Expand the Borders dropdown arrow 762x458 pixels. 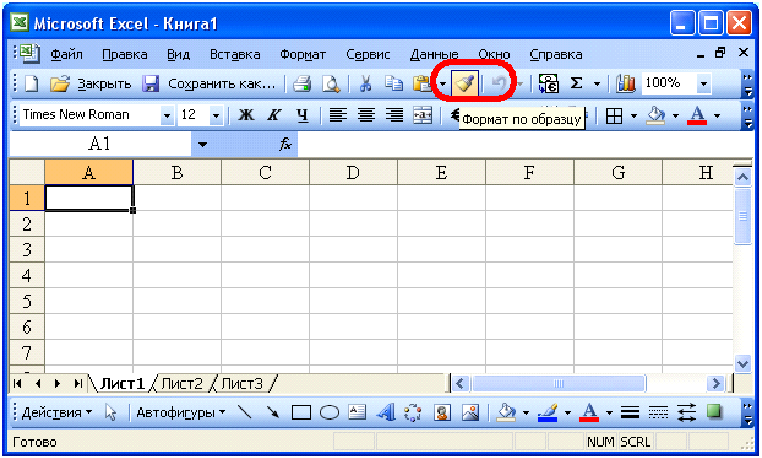click(634, 116)
